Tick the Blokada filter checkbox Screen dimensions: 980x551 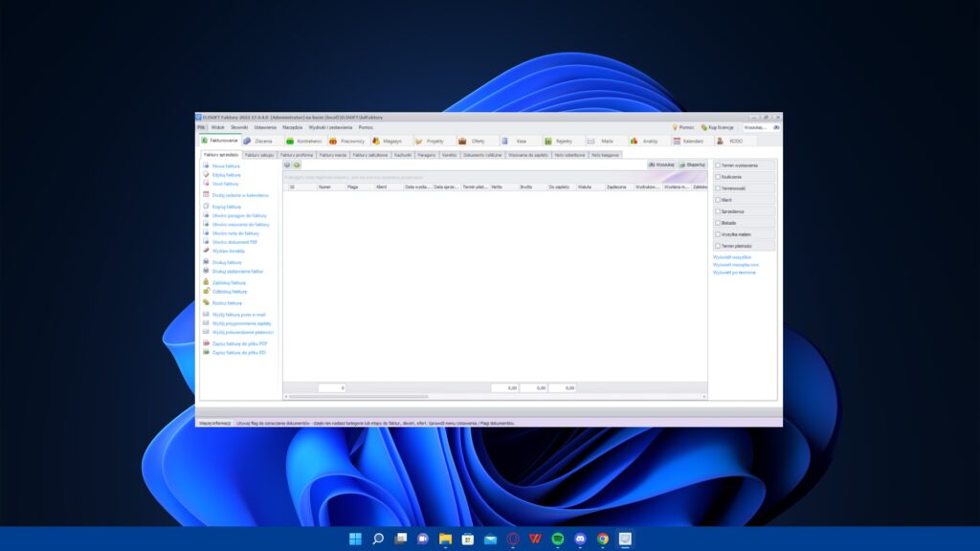coord(718,222)
